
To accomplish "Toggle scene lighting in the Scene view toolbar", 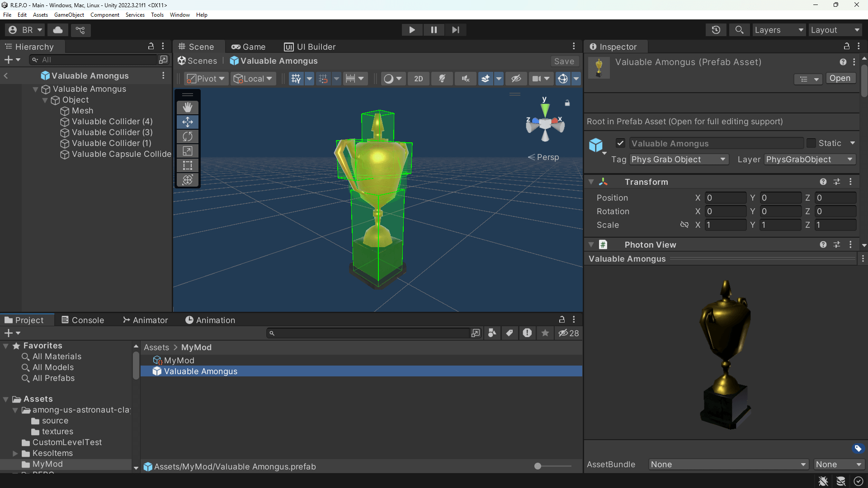I will 442,79.
